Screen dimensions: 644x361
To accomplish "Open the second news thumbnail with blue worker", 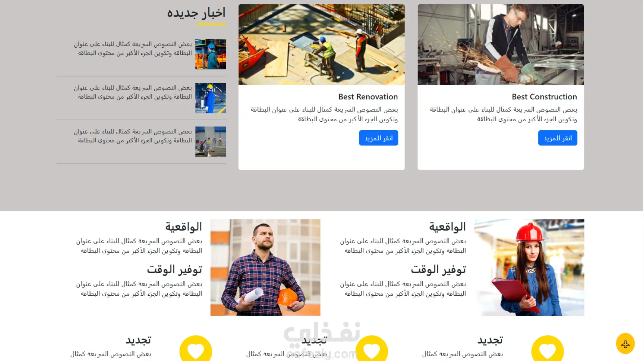I will (211, 98).
